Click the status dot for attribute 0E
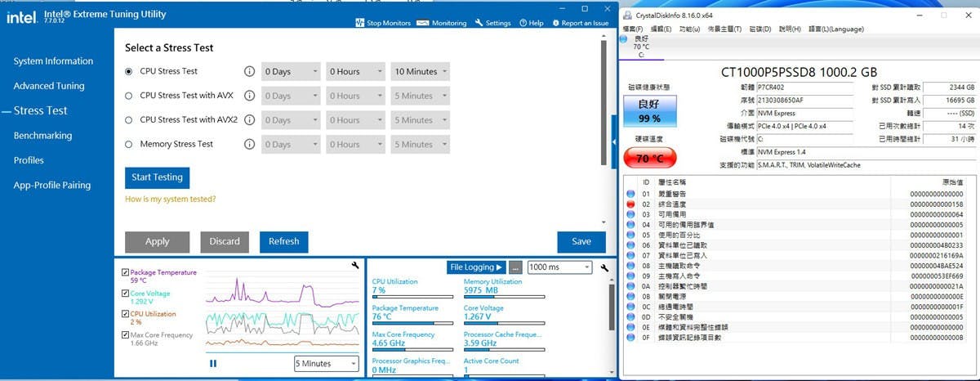Viewport: 980px width, 381px height. click(x=630, y=327)
